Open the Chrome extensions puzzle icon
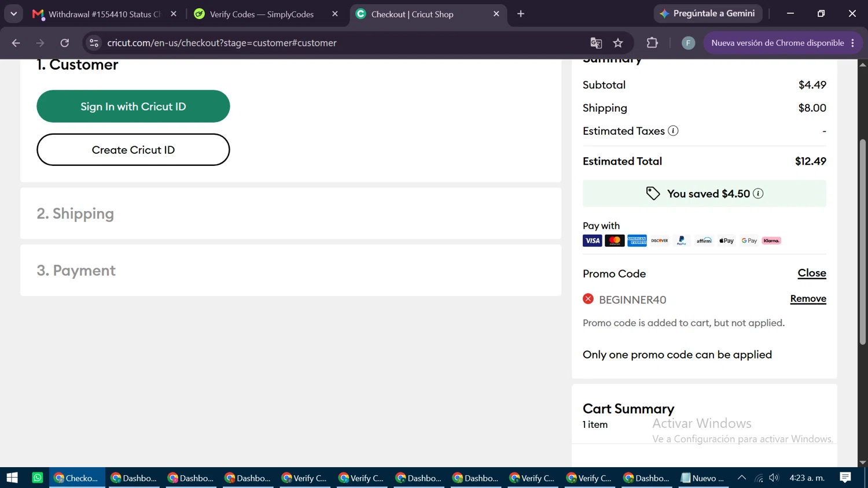Image resolution: width=868 pixels, height=488 pixels. click(x=652, y=43)
